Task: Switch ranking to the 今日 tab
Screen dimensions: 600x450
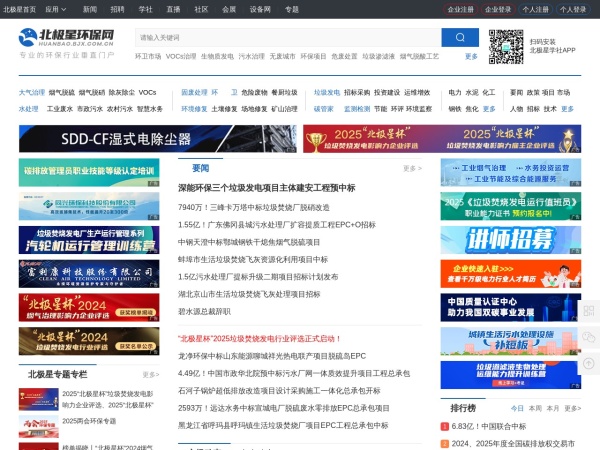Action: (x=517, y=408)
